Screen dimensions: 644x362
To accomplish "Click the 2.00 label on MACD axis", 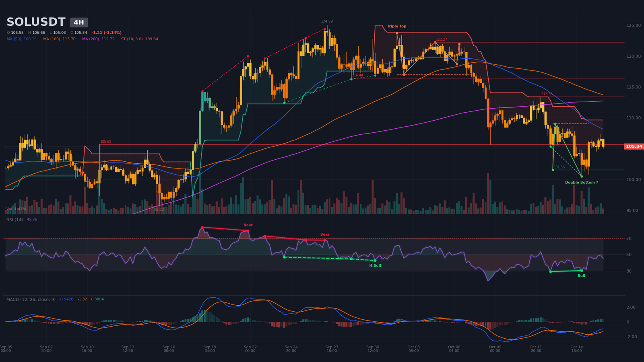I will tap(631, 307).
